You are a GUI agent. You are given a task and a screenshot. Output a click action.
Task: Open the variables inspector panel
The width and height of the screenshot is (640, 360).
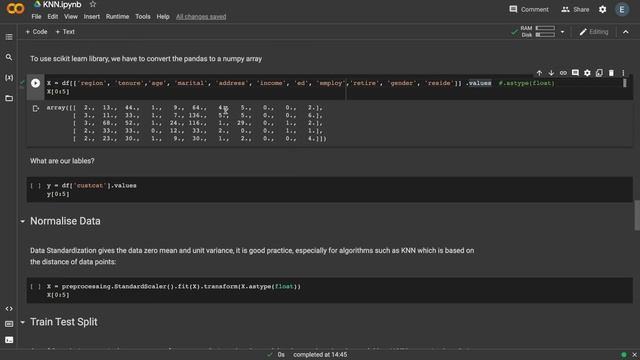(9, 78)
